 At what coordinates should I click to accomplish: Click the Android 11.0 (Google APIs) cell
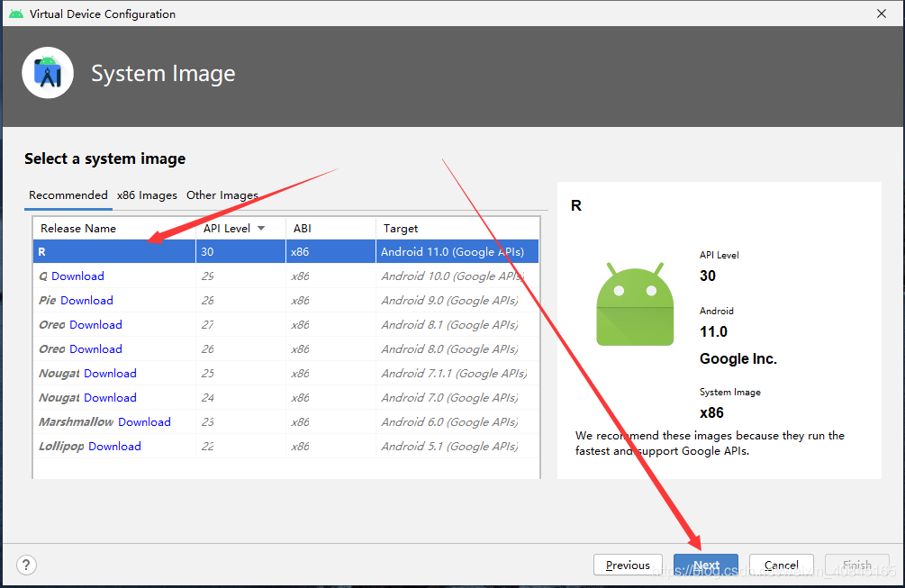click(457, 251)
